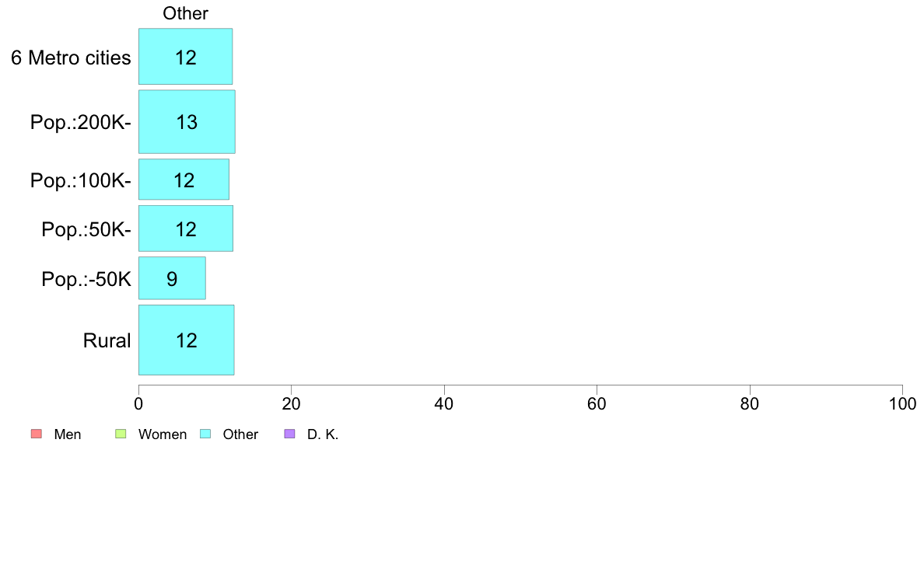Click the Rural bar

coord(186,340)
